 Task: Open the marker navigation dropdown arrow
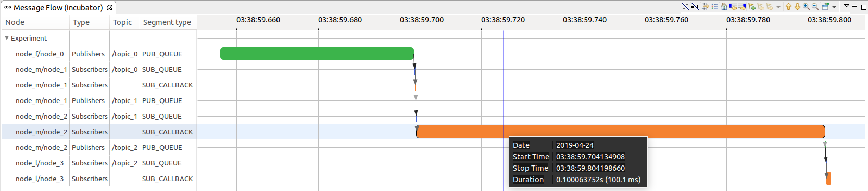(778, 7)
